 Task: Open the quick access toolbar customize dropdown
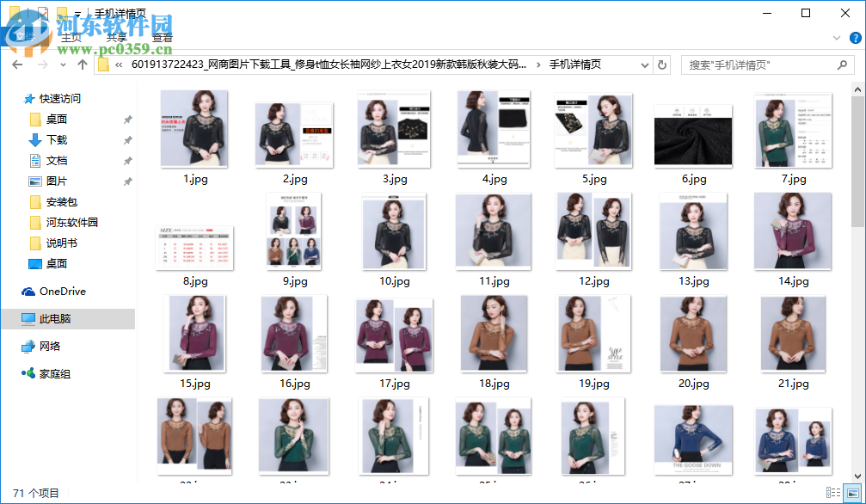(79, 13)
